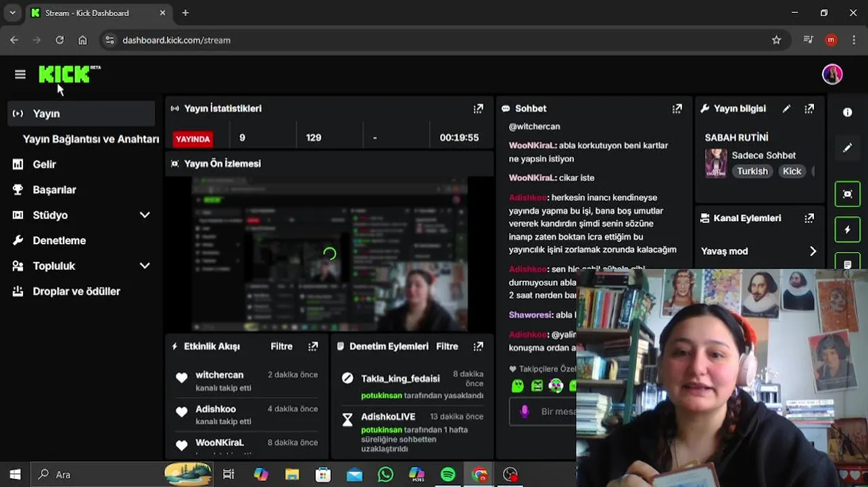
Task: Reload the dashboard page
Action: coord(59,40)
